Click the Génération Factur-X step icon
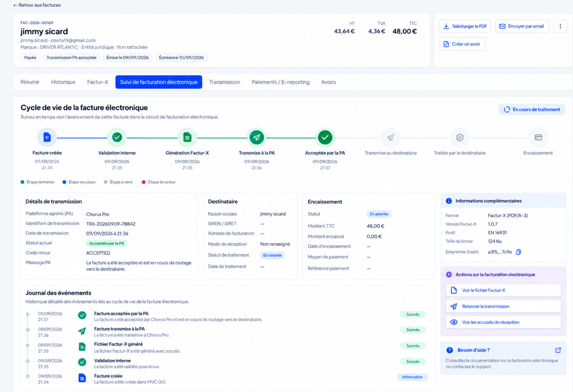The height and width of the screenshot is (392, 573). click(x=187, y=137)
